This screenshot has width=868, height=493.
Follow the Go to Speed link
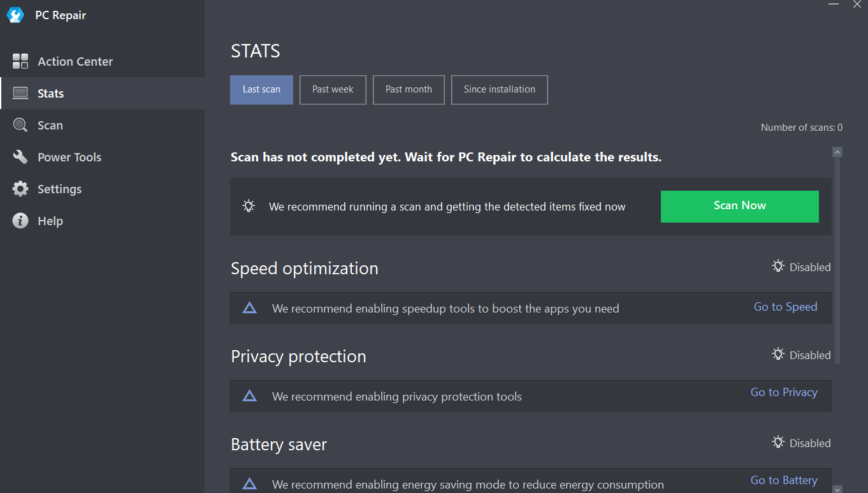pos(785,307)
